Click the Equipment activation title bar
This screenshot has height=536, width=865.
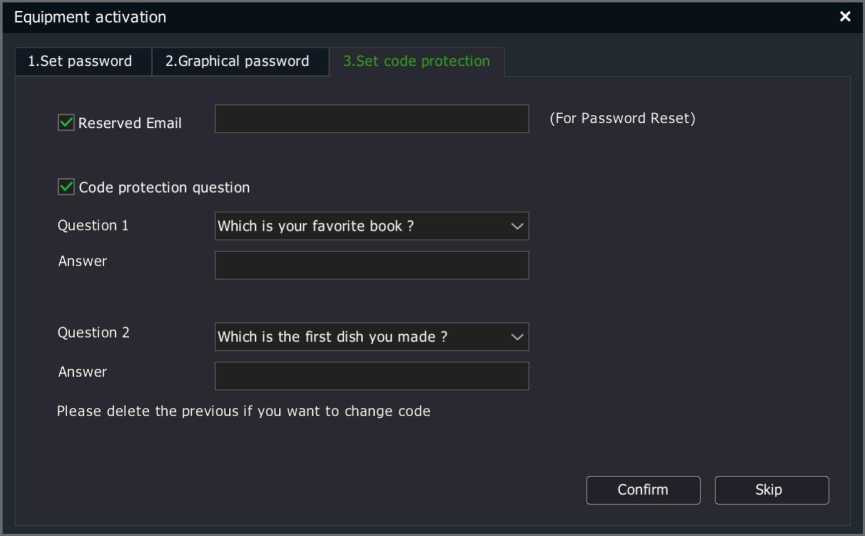coord(419,17)
